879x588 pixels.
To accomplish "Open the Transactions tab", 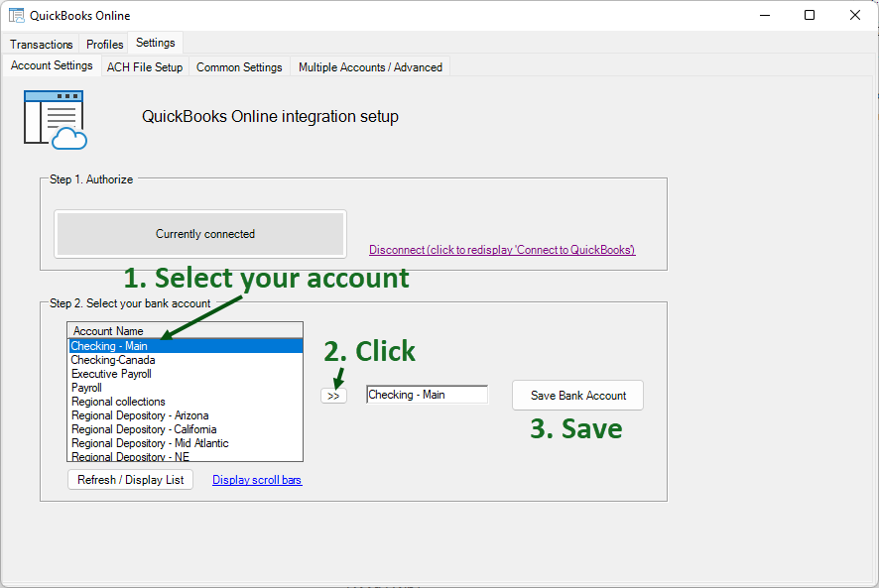I will pos(42,45).
